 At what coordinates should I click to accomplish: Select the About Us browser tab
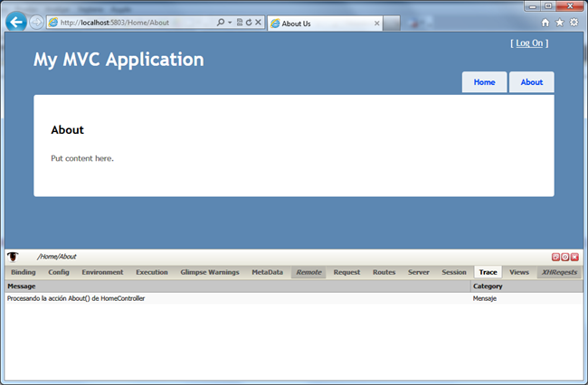point(325,23)
